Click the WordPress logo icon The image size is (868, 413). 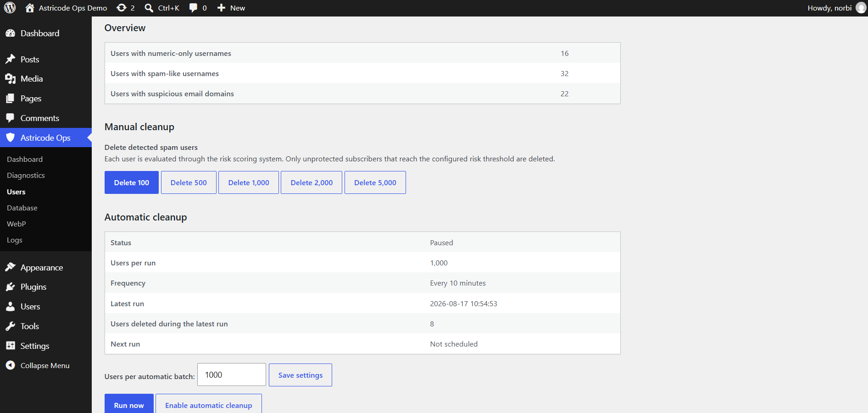10,8
